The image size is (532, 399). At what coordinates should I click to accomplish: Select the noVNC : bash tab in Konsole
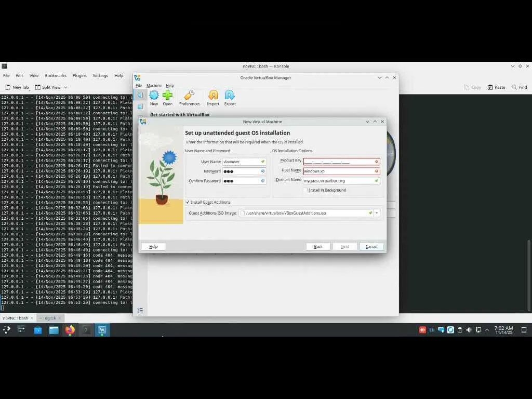[x=16, y=318]
